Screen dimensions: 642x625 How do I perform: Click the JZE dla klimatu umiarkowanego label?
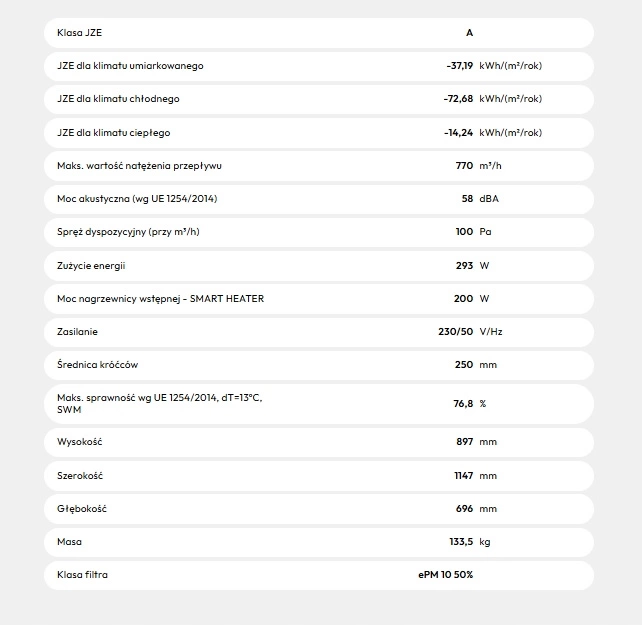(x=131, y=66)
